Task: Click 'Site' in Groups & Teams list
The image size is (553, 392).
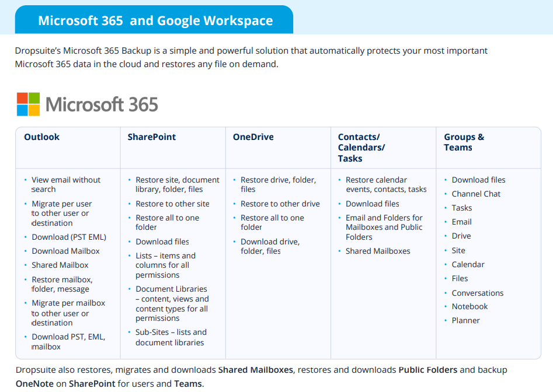Action: pyautogui.click(x=458, y=250)
